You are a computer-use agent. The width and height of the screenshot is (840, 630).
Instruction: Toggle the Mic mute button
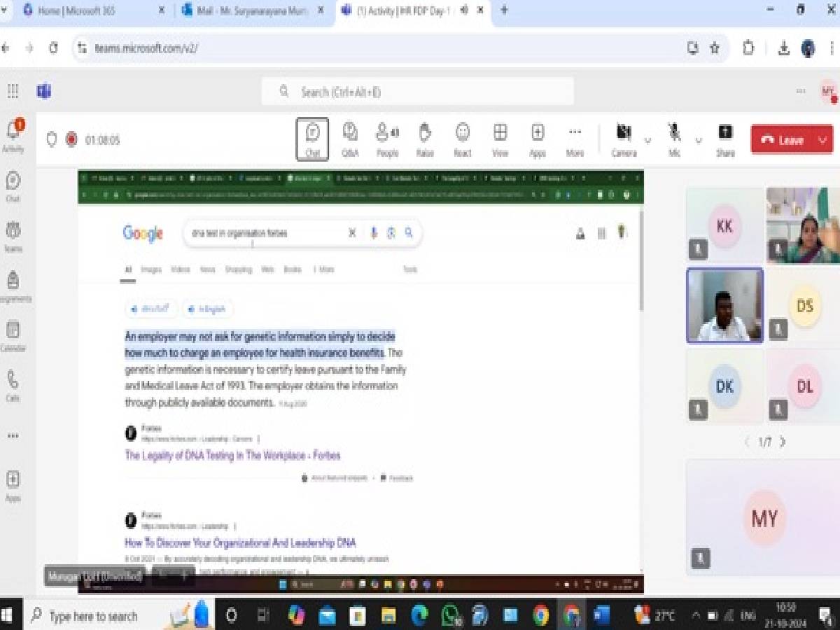[x=674, y=139]
